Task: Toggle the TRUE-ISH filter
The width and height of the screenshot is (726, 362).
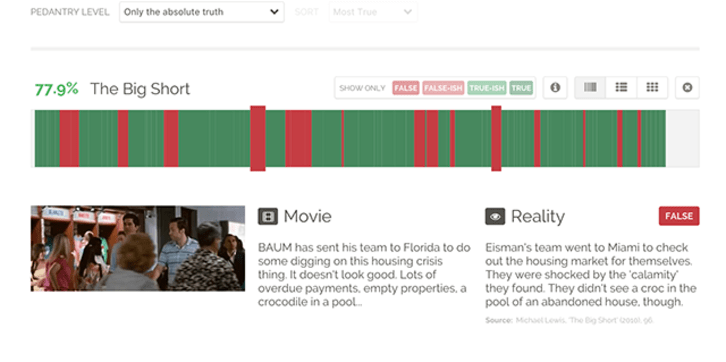Action: (x=487, y=88)
